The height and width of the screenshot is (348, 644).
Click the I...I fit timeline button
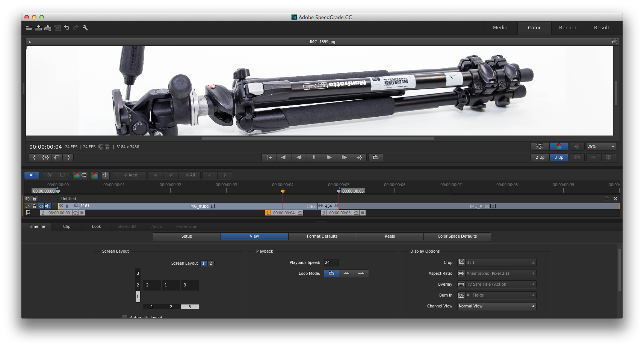pyautogui.click(x=62, y=175)
